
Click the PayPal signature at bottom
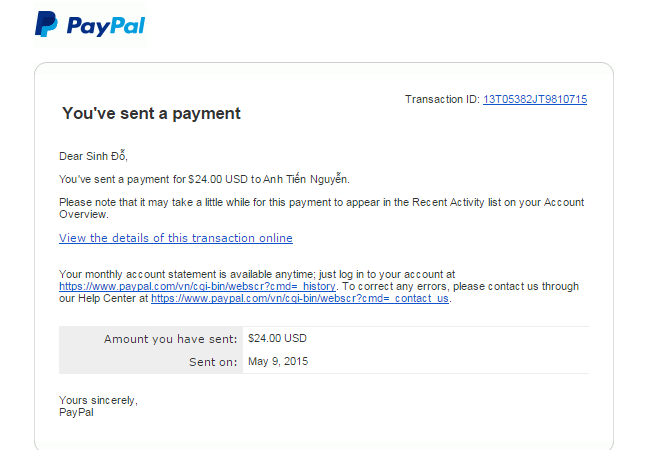coord(76,411)
